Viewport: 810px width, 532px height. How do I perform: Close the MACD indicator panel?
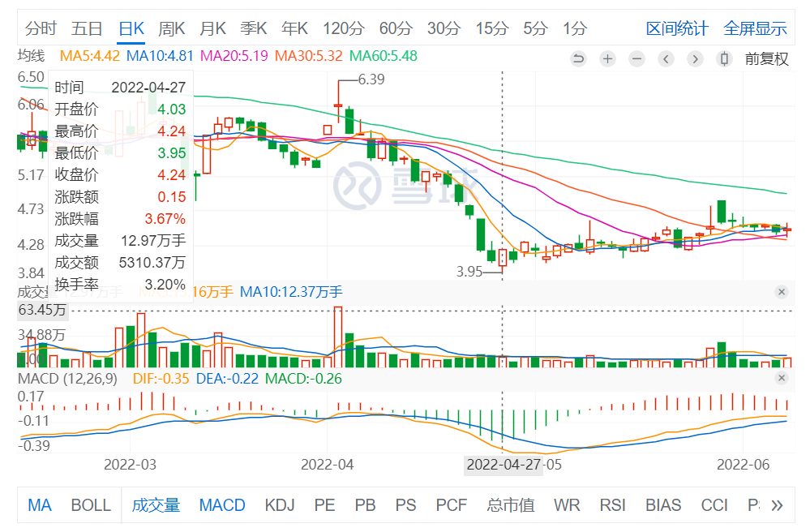point(782,379)
